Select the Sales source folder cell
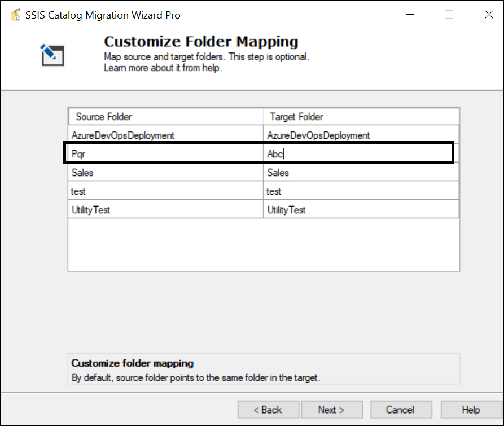 click(166, 173)
